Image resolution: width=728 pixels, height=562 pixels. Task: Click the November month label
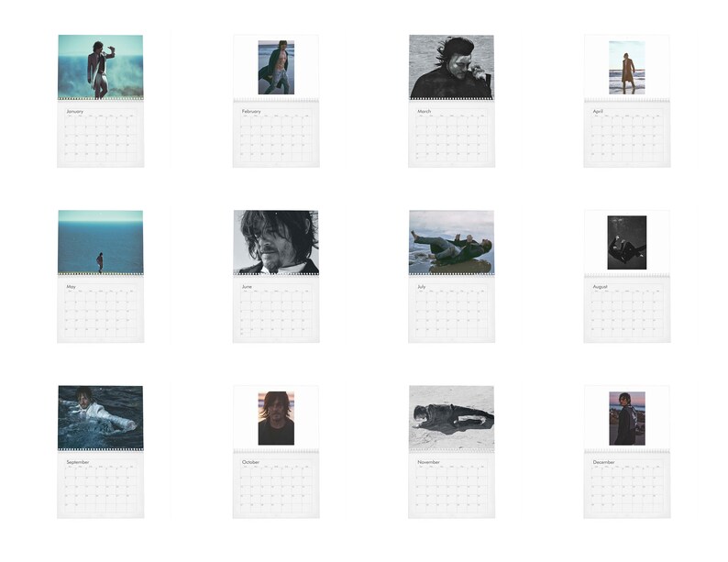click(x=428, y=462)
